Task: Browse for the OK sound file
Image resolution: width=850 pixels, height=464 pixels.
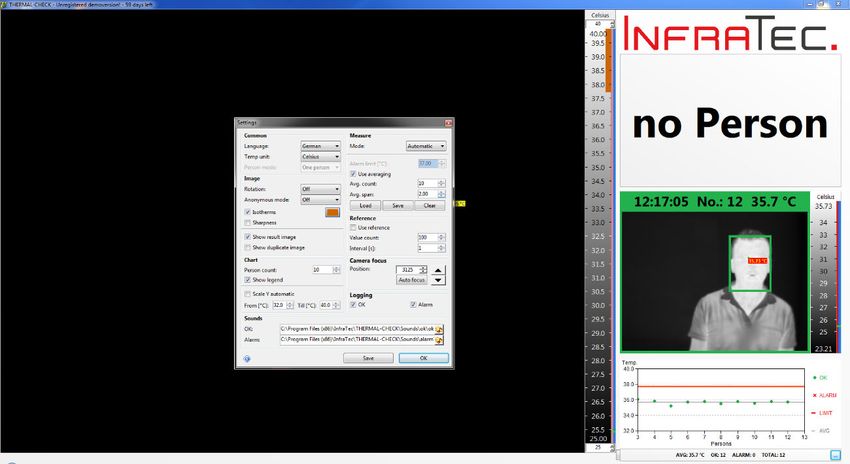Action: [x=439, y=329]
